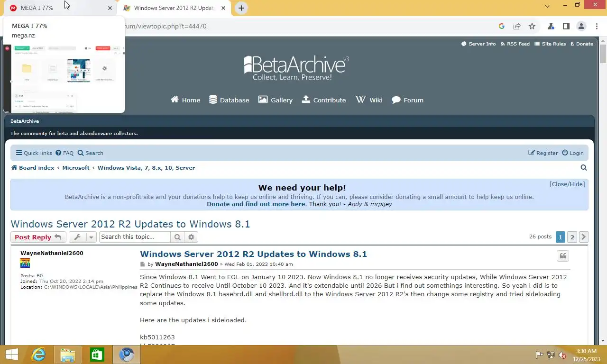Click the post permalink icon before 'by'
The height and width of the screenshot is (364, 607).
[x=142, y=264]
